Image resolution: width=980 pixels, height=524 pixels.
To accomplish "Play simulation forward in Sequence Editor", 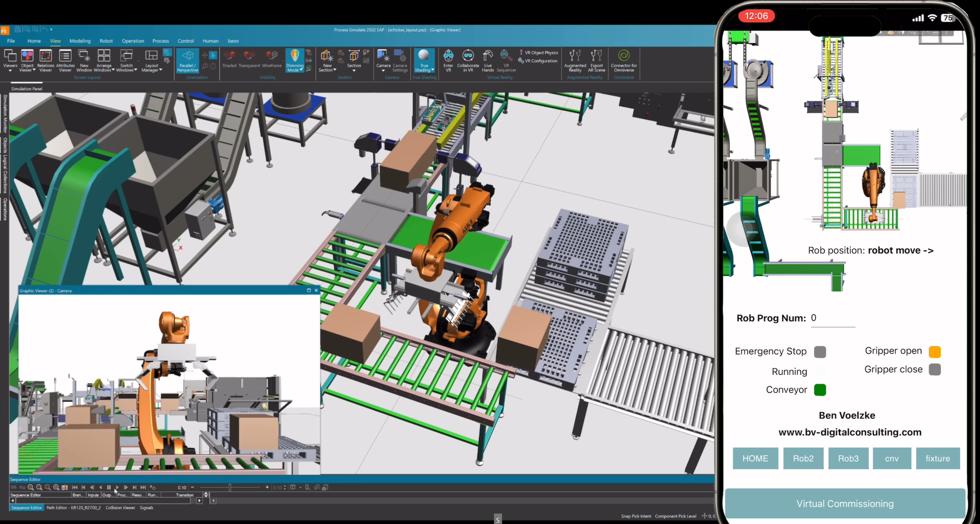I will pos(117,487).
